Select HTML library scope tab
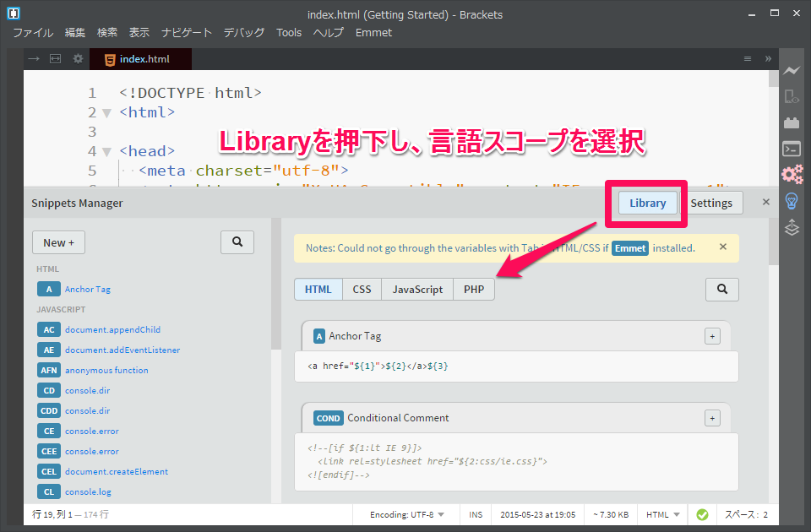811x532 pixels. point(318,289)
